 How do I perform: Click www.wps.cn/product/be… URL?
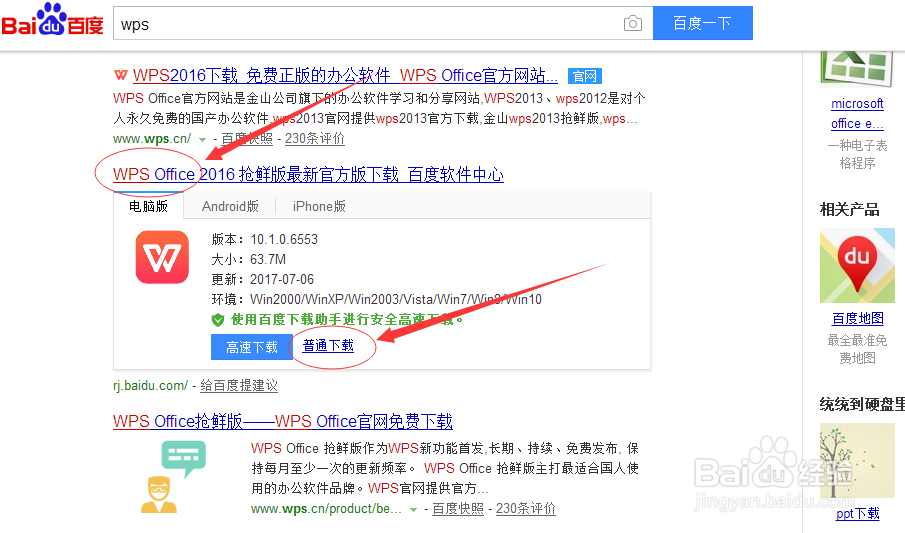326,509
